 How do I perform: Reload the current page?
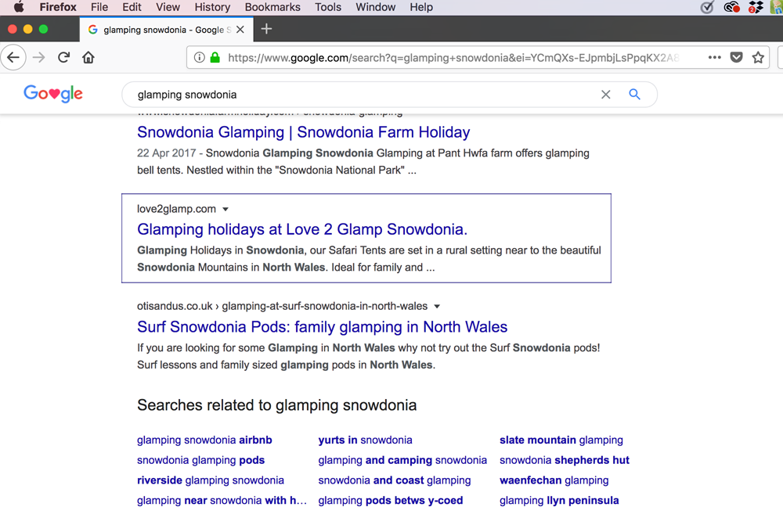click(63, 57)
